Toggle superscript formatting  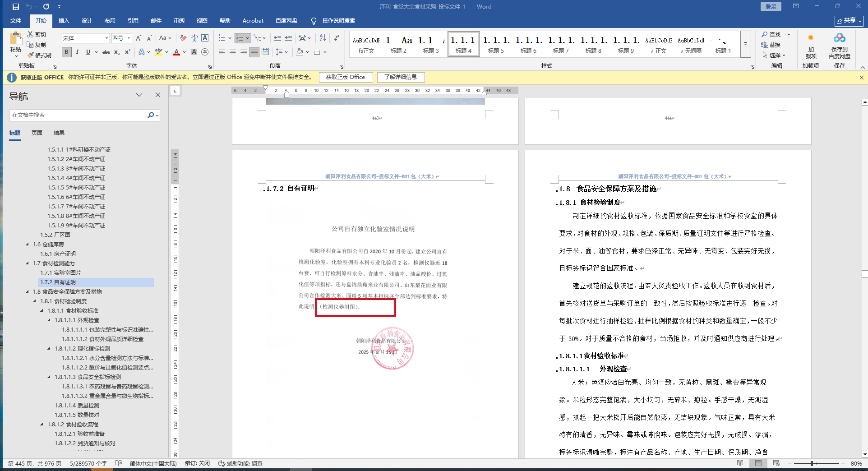point(128,52)
